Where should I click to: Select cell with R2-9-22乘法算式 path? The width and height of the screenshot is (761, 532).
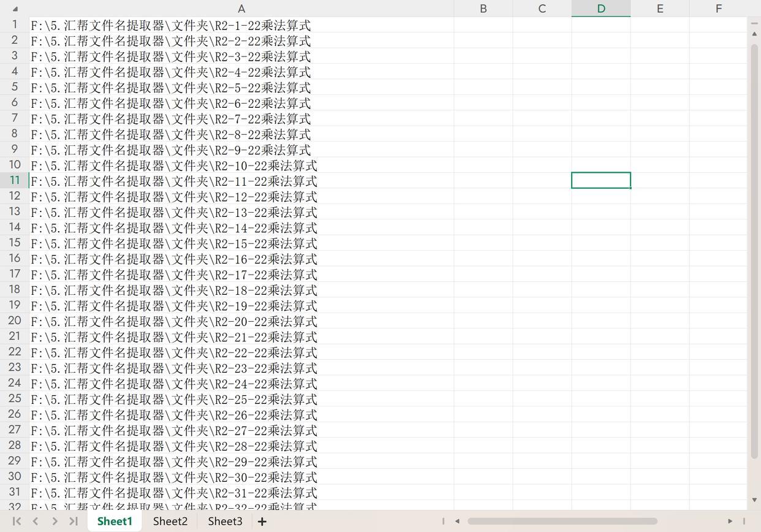click(x=241, y=150)
